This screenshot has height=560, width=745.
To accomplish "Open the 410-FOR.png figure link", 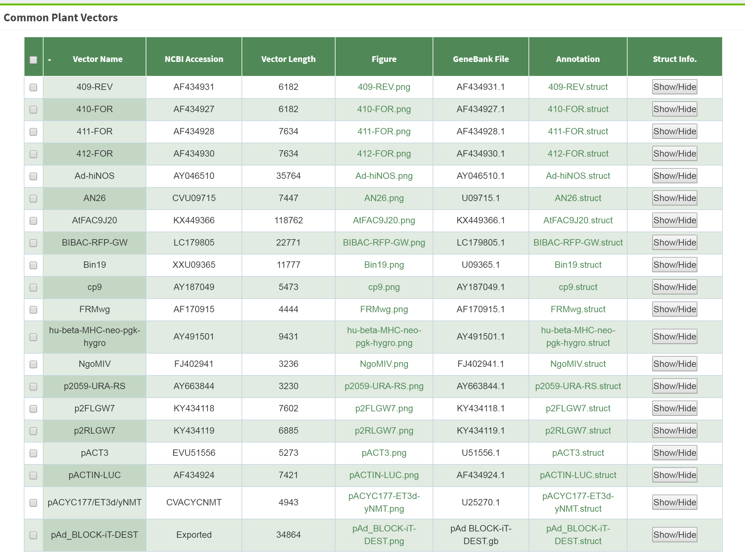I will (x=384, y=109).
